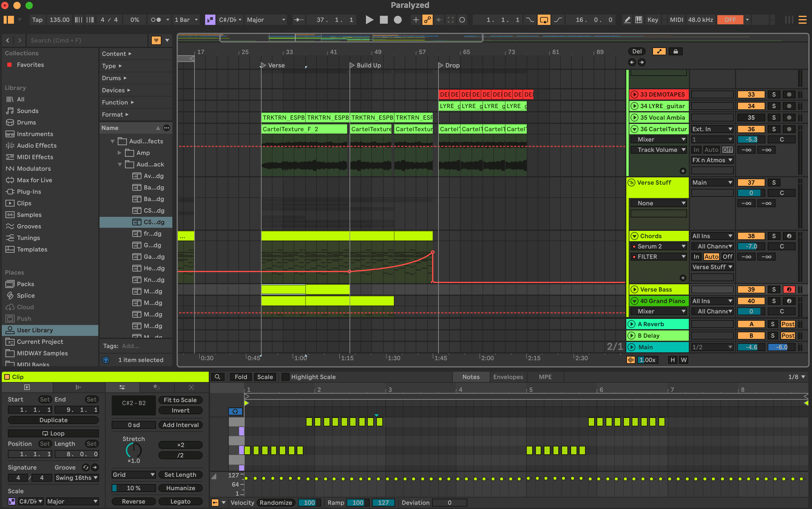Viewport: 812px width, 509px height.
Task: Go to next locator arrow
Action: (641, 62)
